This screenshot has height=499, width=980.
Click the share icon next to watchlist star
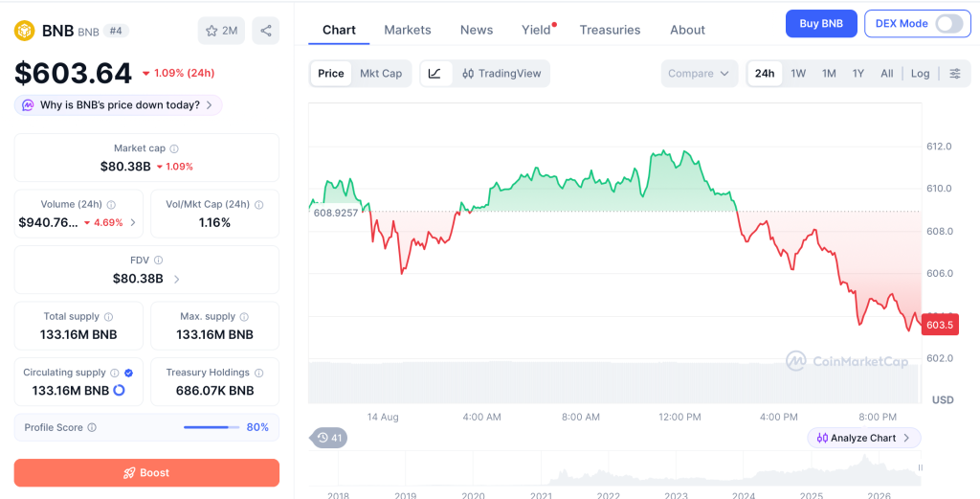coord(266,31)
